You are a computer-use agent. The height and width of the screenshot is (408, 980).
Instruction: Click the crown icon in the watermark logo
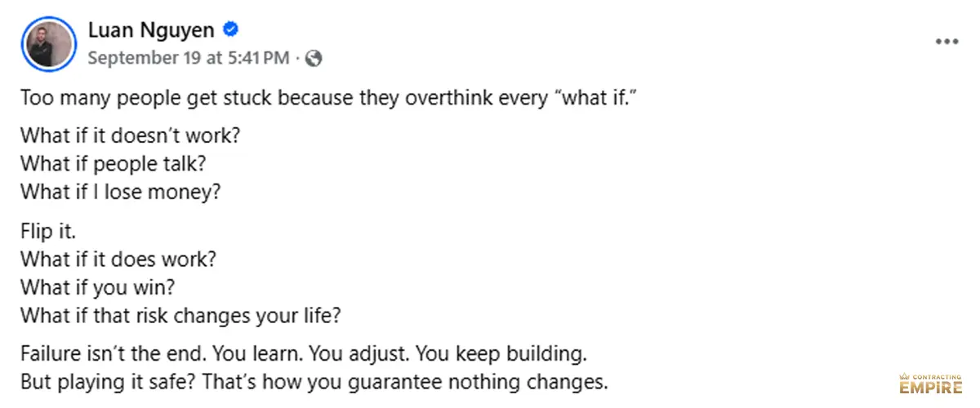coord(906,375)
